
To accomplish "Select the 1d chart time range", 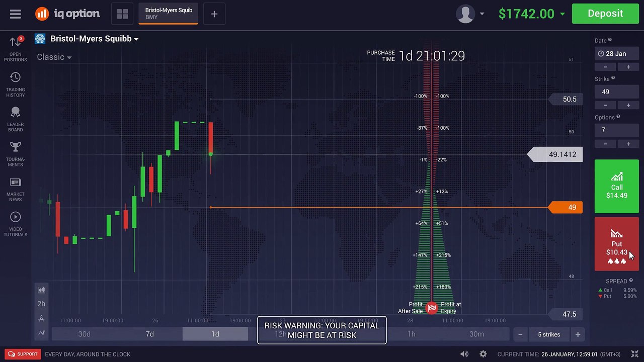I will click(215, 334).
